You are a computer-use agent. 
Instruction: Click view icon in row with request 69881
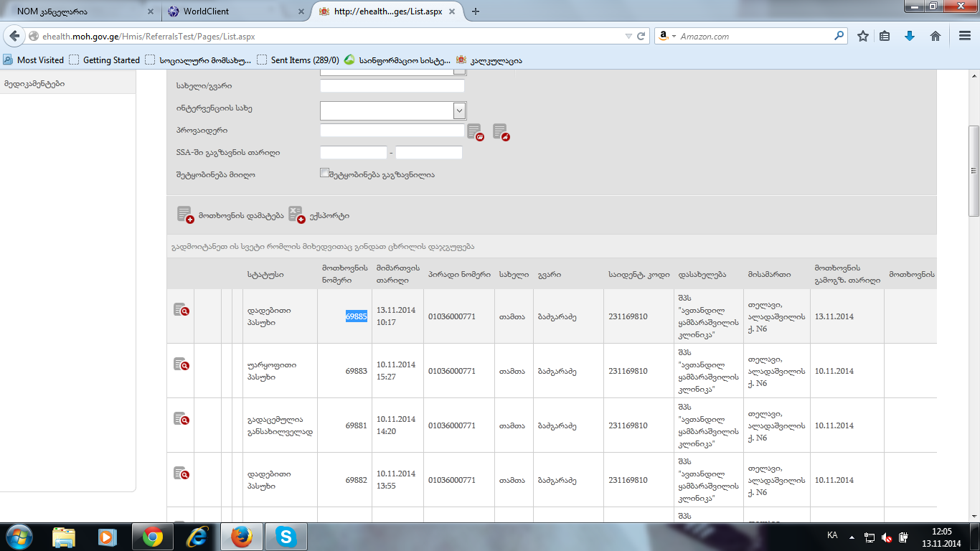click(x=181, y=419)
